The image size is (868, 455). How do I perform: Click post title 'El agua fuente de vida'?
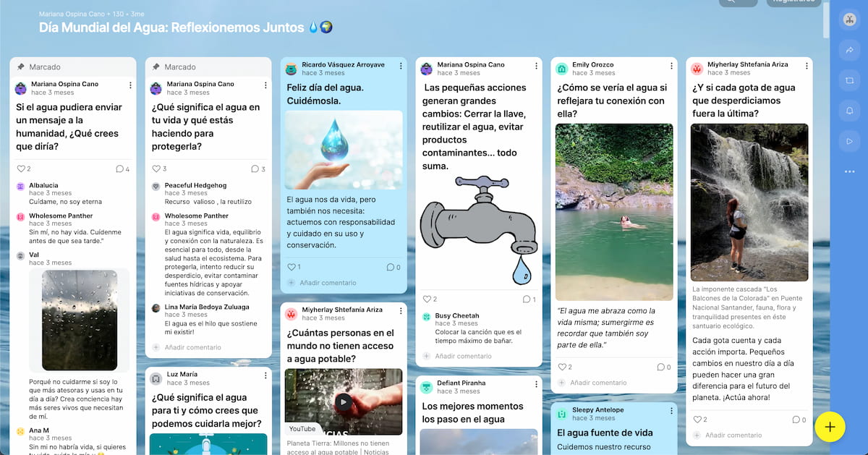pos(605,433)
